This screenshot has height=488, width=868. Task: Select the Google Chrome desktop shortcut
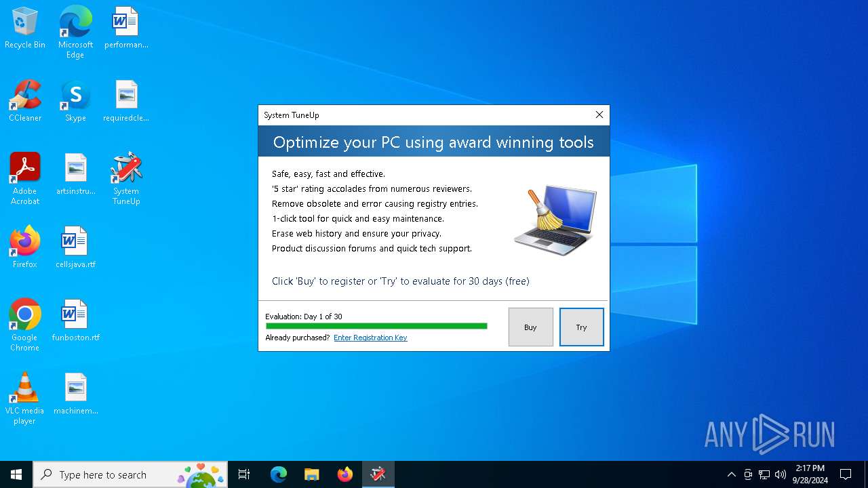click(x=25, y=325)
